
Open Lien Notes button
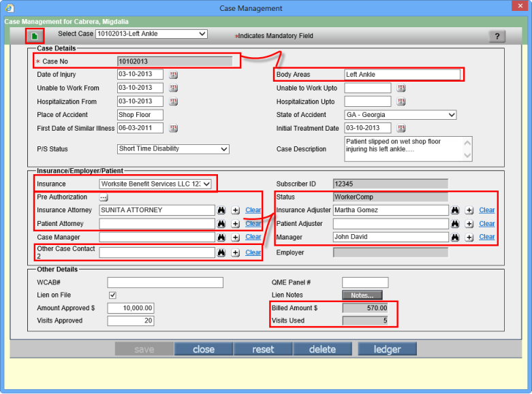coord(362,295)
